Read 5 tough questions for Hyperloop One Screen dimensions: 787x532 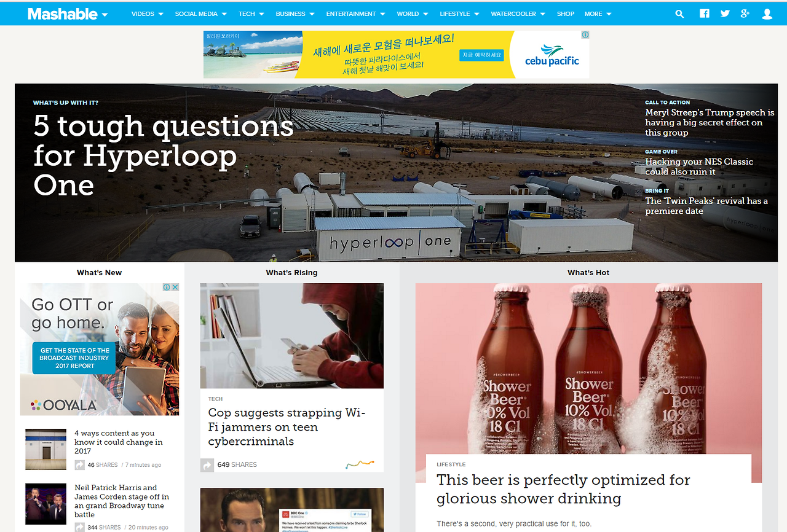pyautogui.click(x=163, y=155)
